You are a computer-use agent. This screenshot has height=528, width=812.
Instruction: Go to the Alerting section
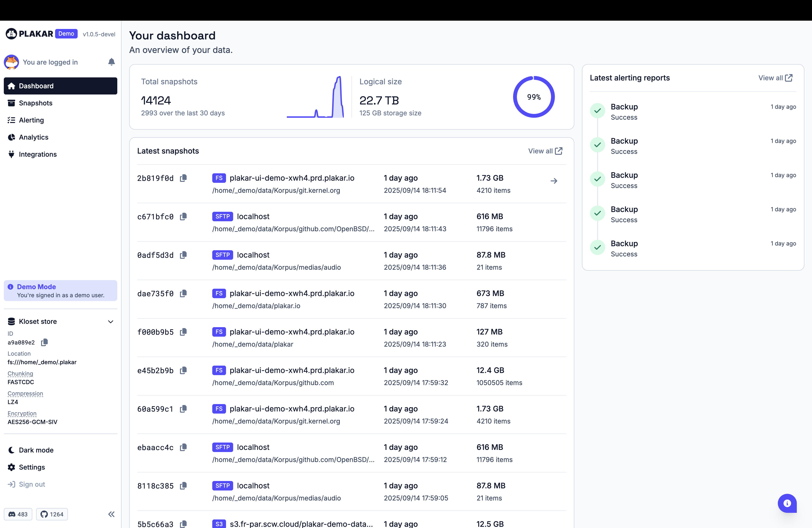(31, 120)
